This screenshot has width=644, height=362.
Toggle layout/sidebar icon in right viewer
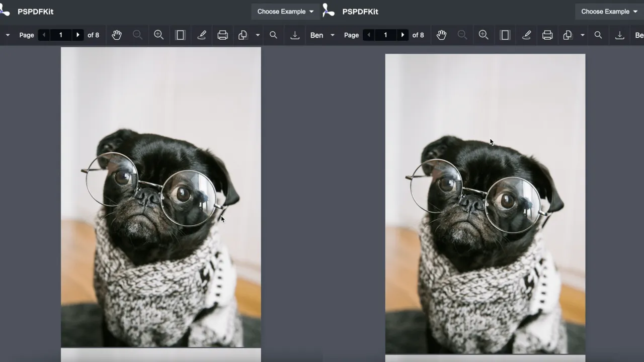(x=505, y=35)
